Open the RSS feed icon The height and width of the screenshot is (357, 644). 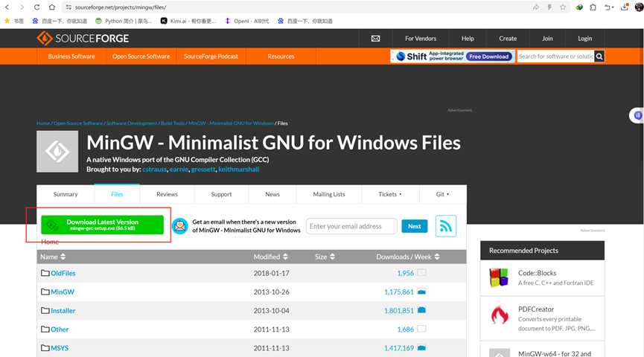tap(446, 225)
